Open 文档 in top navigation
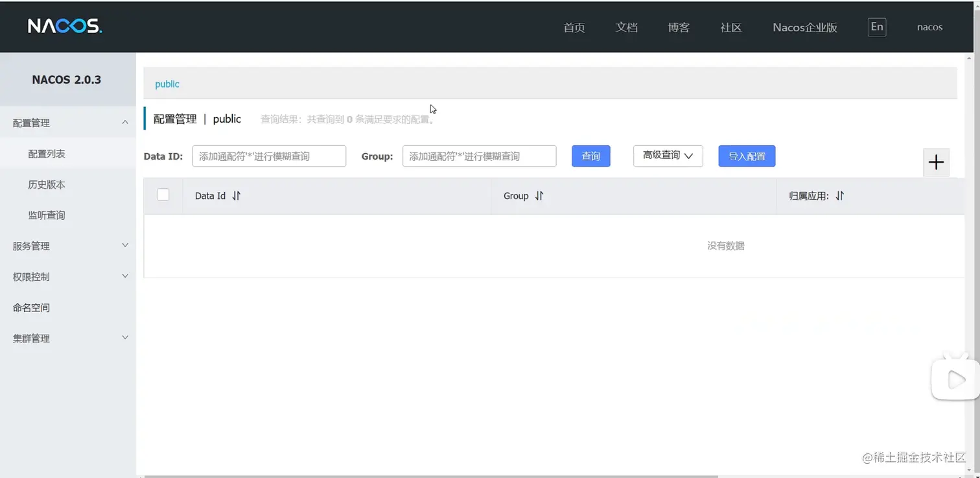Image resolution: width=980 pixels, height=478 pixels. pyautogui.click(x=627, y=27)
